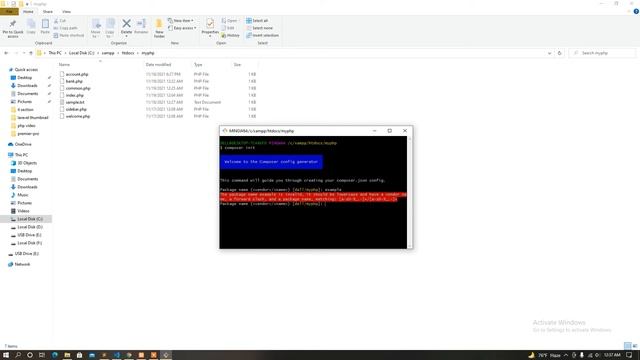
Task: Click Invert selection in ribbon
Action: 262,36
